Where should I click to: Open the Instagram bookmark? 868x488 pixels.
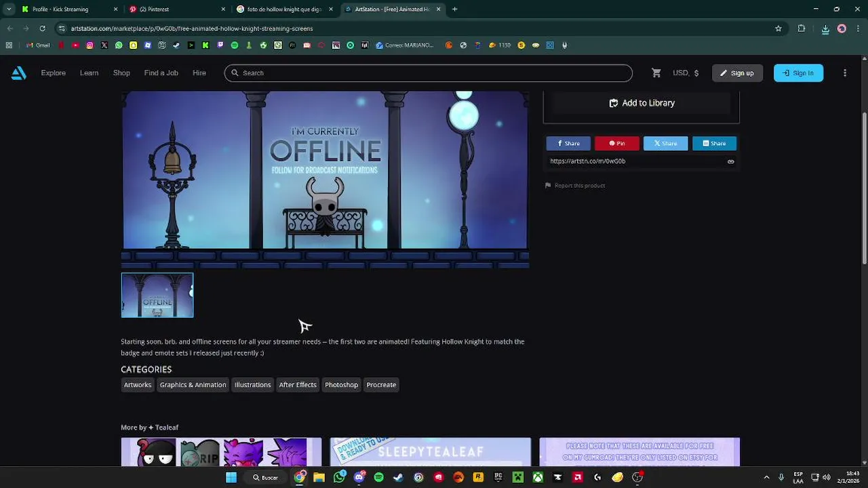pyautogui.click(x=90, y=45)
